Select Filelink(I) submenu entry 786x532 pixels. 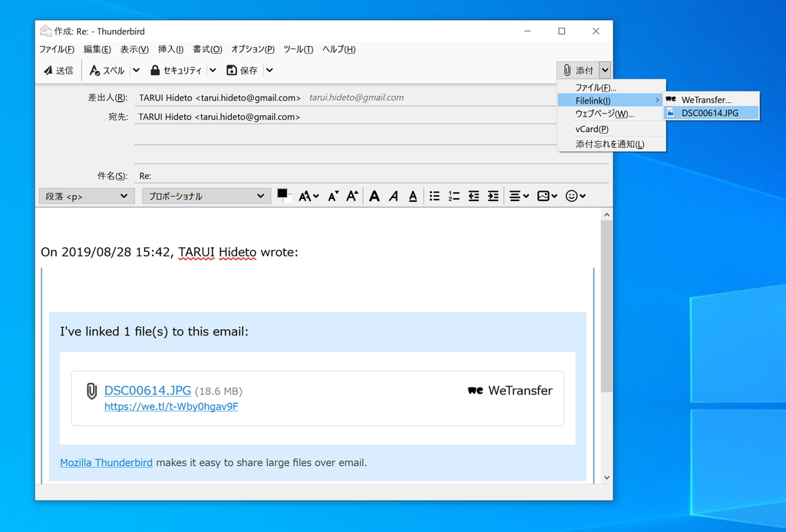[612, 101]
